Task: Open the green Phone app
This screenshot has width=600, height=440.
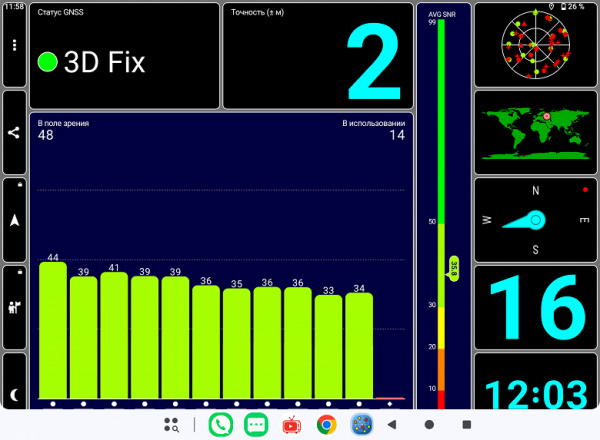Action: pos(221,425)
